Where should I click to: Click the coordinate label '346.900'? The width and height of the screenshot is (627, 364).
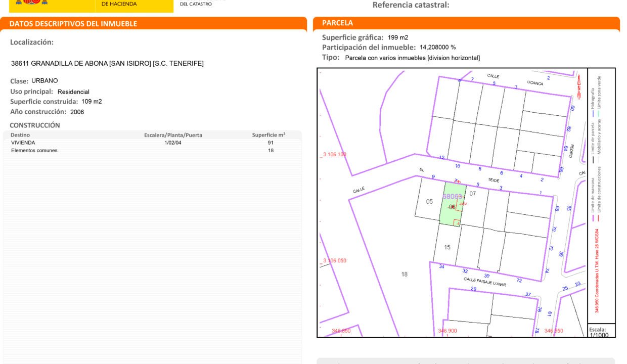pyautogui.click(x=447, y=331)
